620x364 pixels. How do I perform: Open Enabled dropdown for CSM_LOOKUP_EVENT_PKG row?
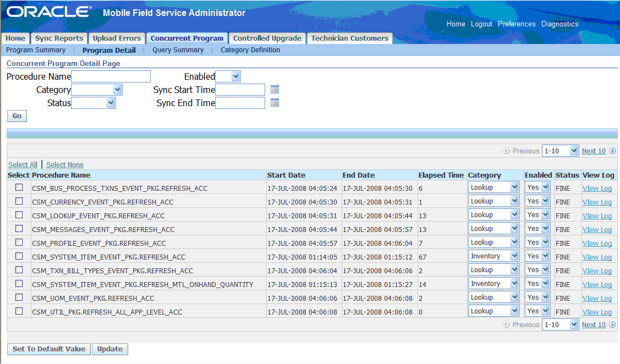[538, 215]
